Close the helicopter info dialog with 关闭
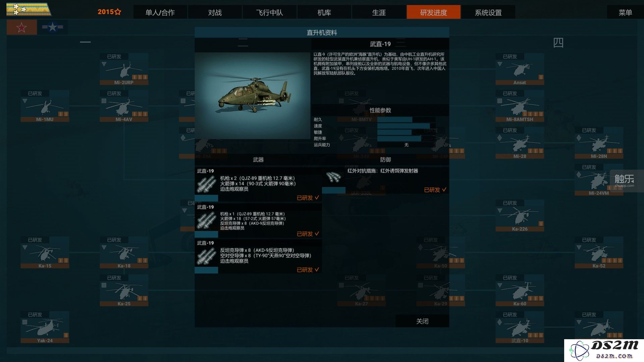The height and width of the screenshot is (362, 644). [422, 321]
